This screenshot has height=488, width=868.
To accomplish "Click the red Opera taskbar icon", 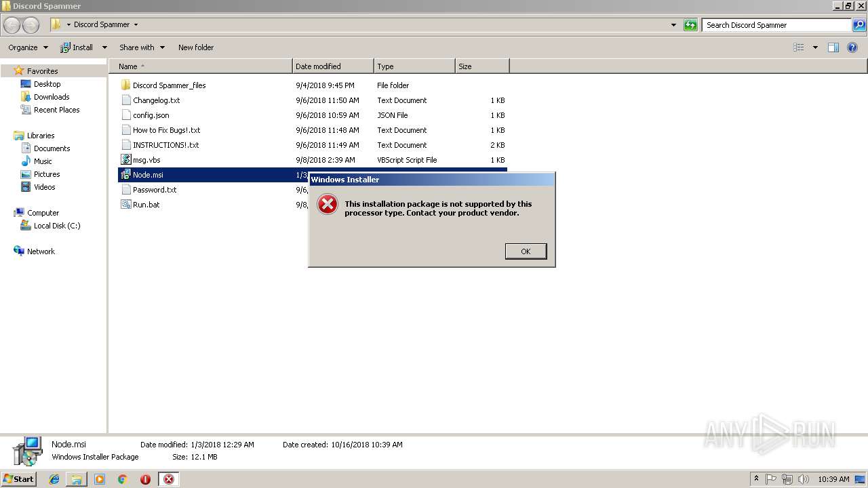I will pyautogui.click(x=145, y=479).
